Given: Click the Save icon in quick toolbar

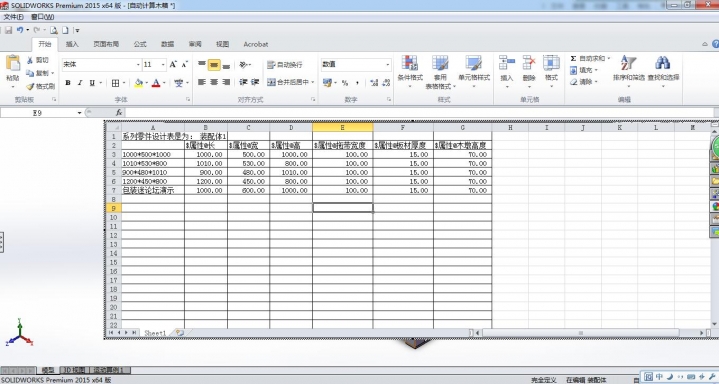Looking at the screenshot, I should click(8, 30).
